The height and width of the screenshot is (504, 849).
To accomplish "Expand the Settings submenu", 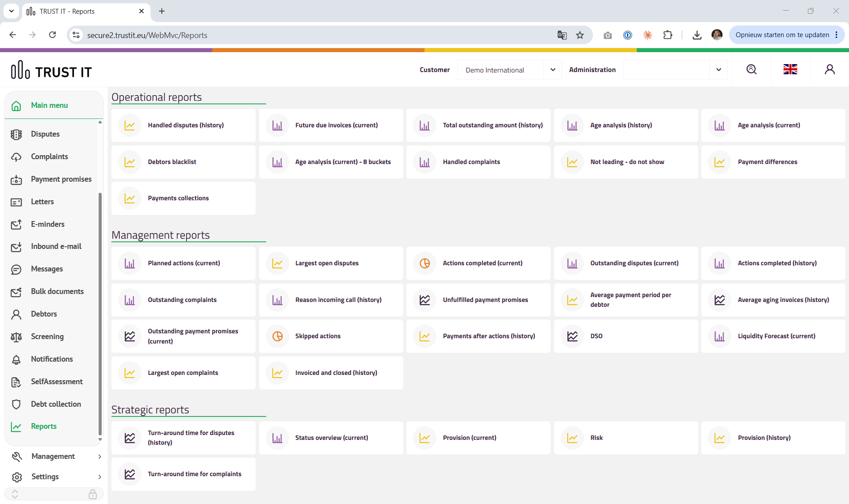I will pyautogui.click(x=99, y=477).
